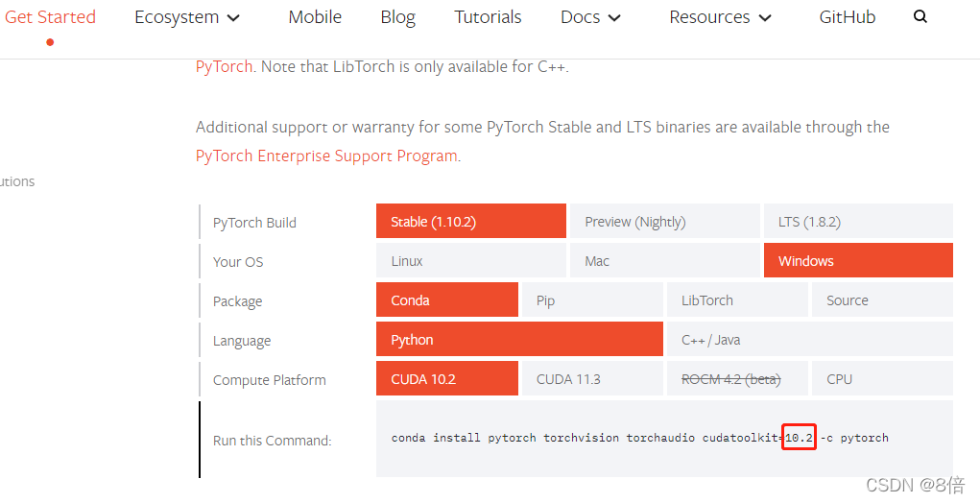Visit the GitHub link

click(x=847, y=17)
